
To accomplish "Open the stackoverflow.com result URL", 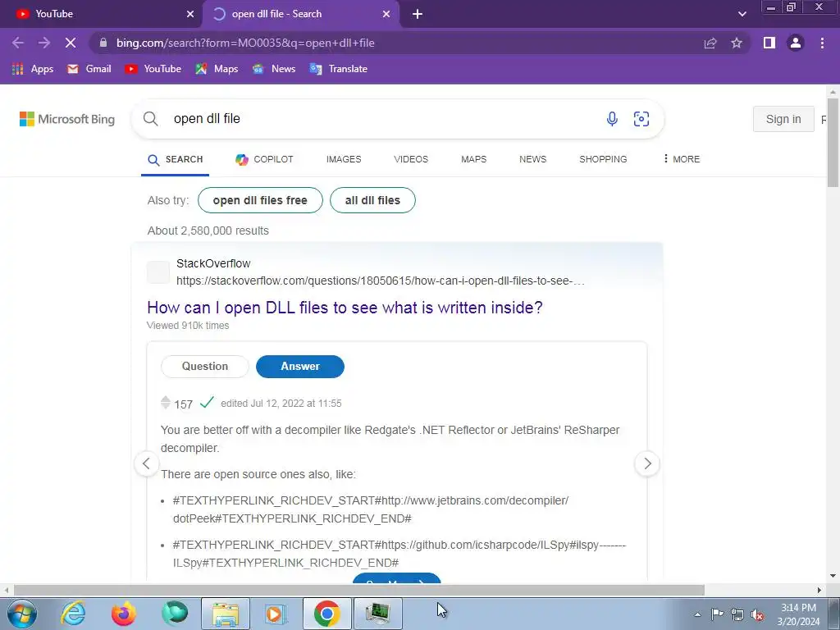I will [x=381, y=281].
